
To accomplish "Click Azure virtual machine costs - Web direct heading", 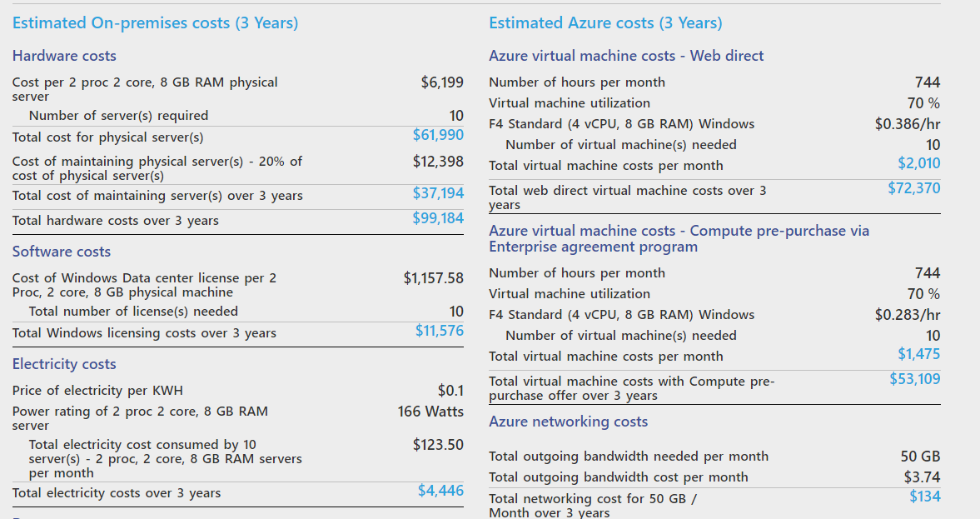I will click(626, 56).
